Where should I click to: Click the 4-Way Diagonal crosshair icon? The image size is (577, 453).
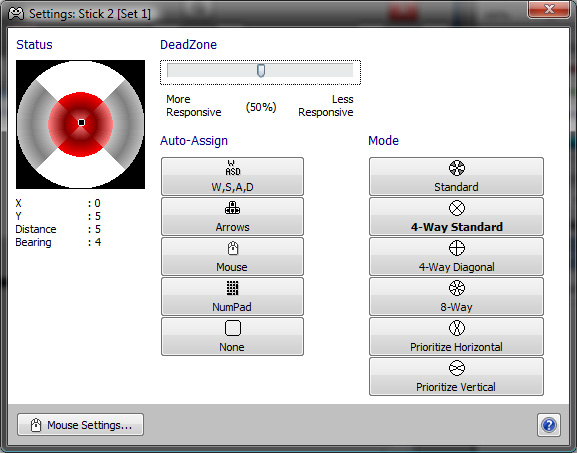457,248
